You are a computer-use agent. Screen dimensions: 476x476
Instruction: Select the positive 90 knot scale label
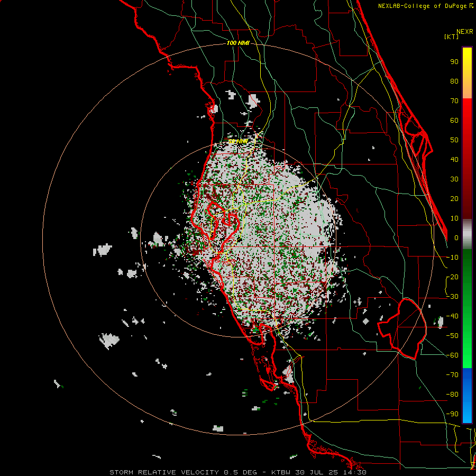[x=454, y=62]
